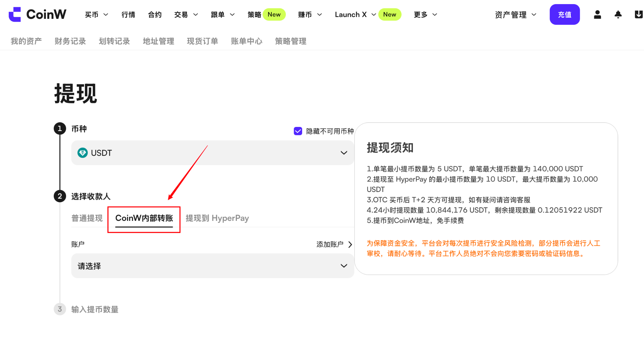Click the USDT coin icon
This screenshot has height=339, width=644.
coord(83,153)
